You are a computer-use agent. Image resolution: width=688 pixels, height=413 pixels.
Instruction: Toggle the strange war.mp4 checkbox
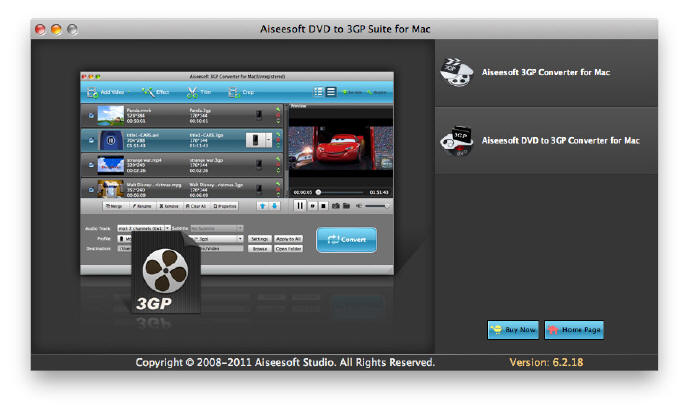[x=90, y=164]
